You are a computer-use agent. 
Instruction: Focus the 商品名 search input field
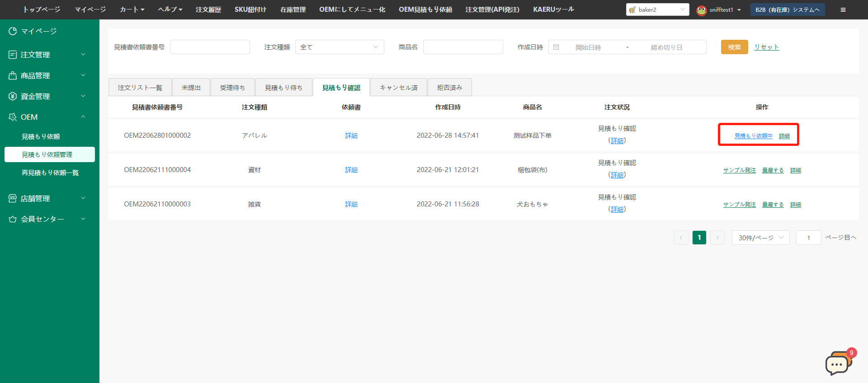click(463, 47)
